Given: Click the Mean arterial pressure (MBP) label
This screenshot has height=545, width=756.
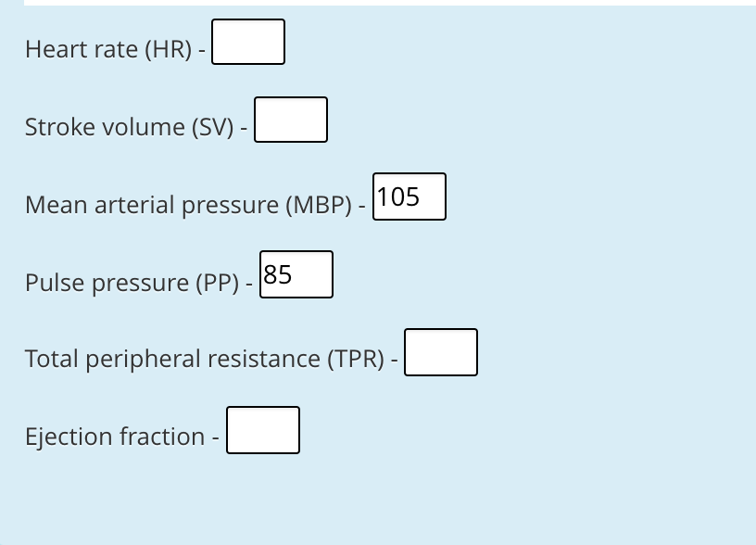Looking at the screenshot, I should 183,205.
